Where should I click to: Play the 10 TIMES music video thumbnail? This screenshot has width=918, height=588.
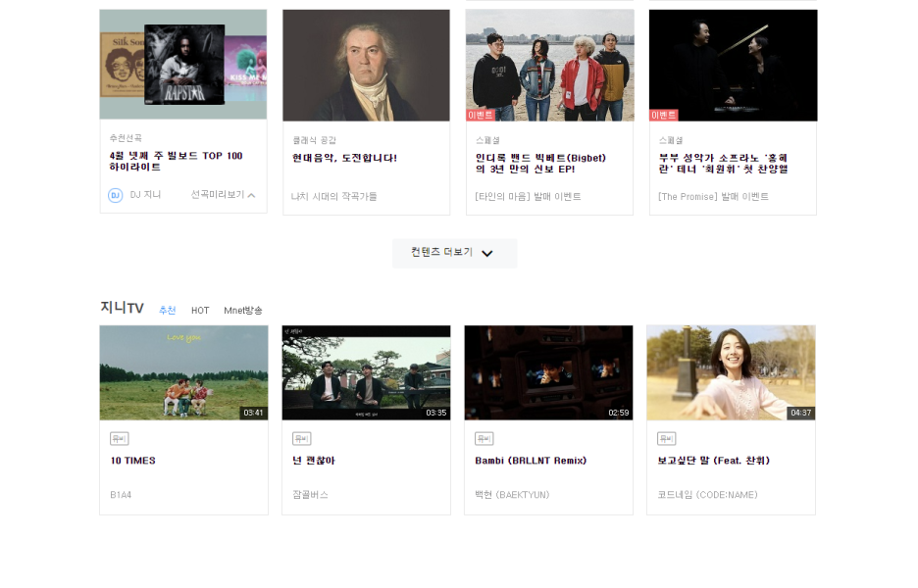click(x=183, y=372)
